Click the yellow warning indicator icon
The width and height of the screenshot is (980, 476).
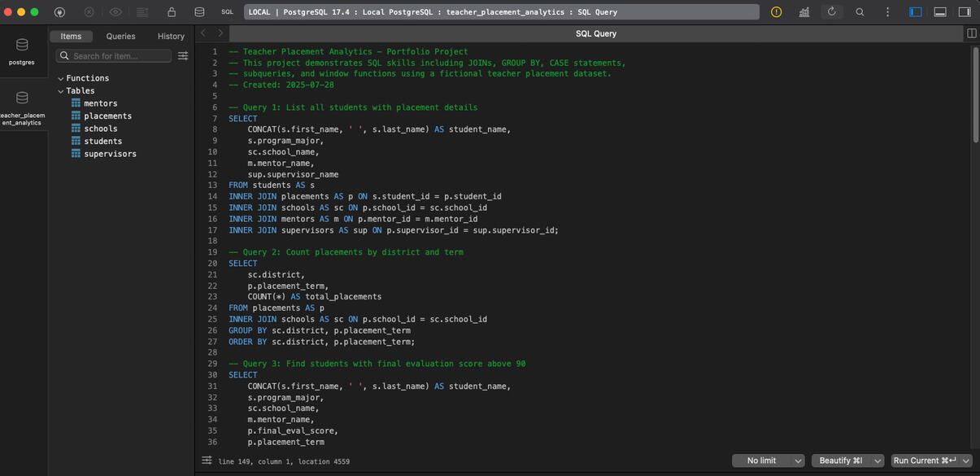(x=776, y=12)
